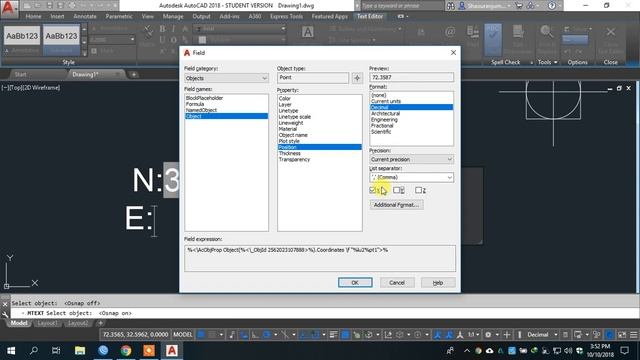Tick the X coordinate checkbox
Image resolution: width=640 pixels, height=360 pixels.
tap(372, 190)
